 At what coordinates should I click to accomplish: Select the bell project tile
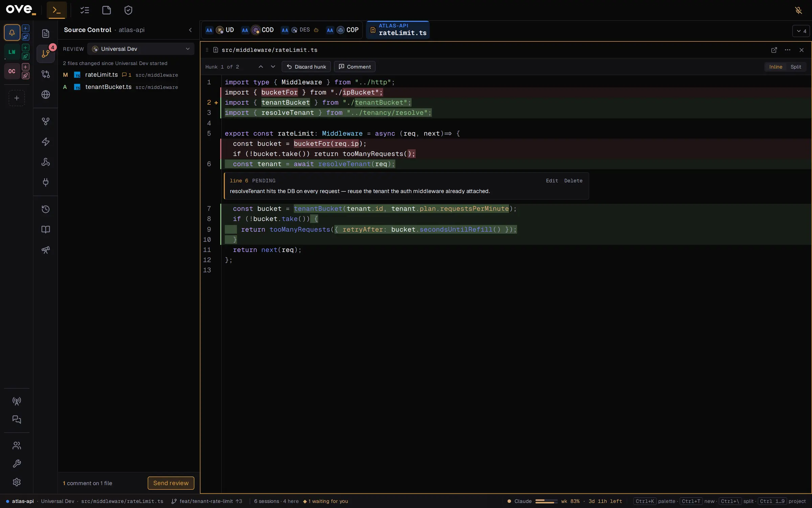click(12, 33)
